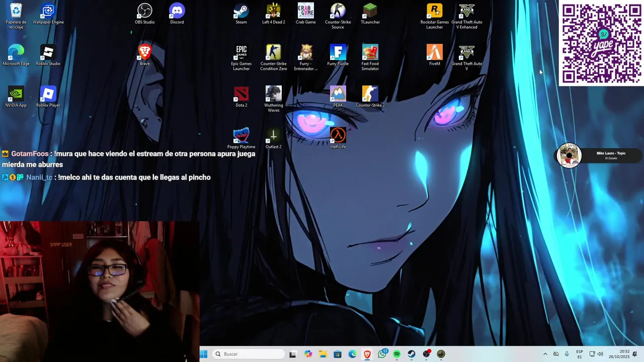
Task: Select the Counter-Strike 2 desktop shortcut
Action: (370, 97)
